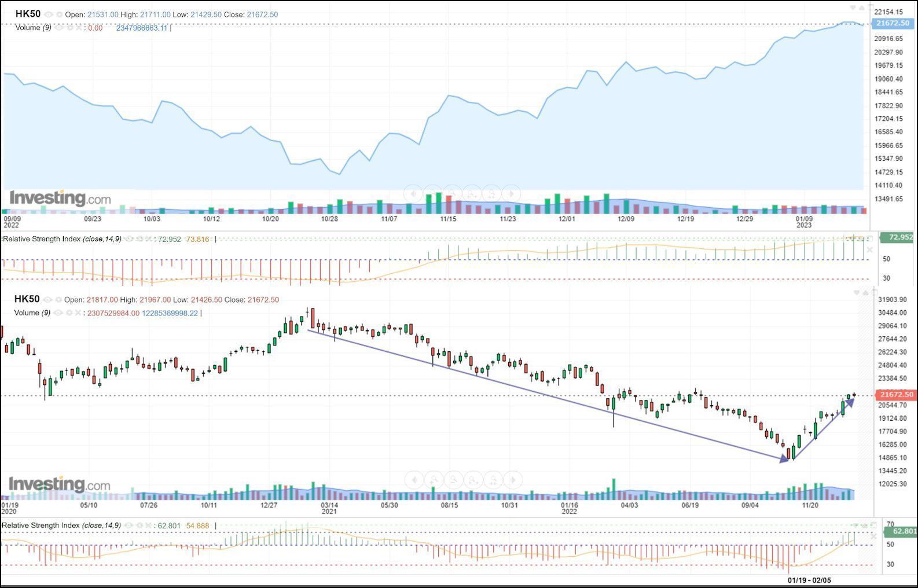Image resolution: width=918 pixels, height=588 pixels.
Task: Click the down arrow at bottom chart's top-right corner
Action: [x=856, y=293]
